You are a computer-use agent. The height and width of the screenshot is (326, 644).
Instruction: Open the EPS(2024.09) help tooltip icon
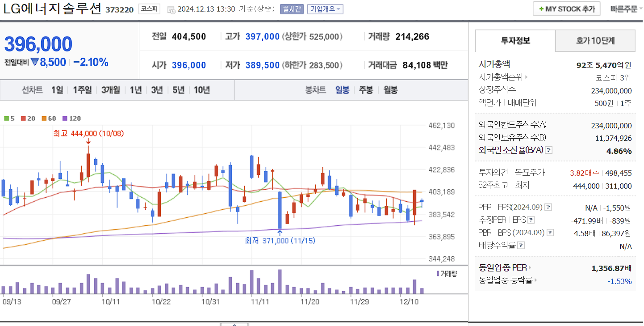pos(548,207)
